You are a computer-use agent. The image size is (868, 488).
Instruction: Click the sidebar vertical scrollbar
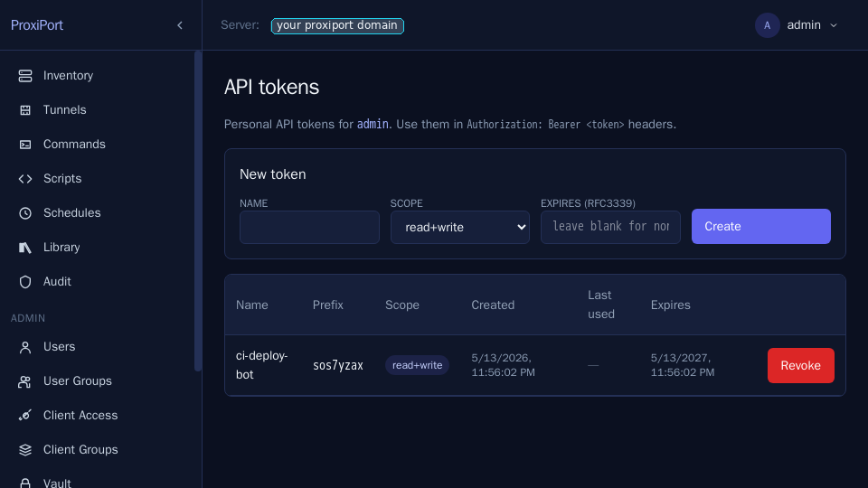[x=198, y=211]
